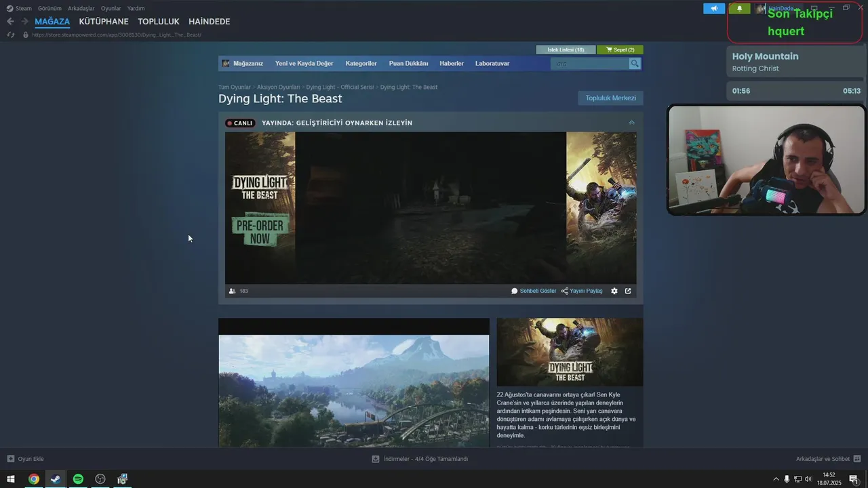Open the Kategoriler menu
The height and width of the screenshot is (488, 868).
(361, 64)
